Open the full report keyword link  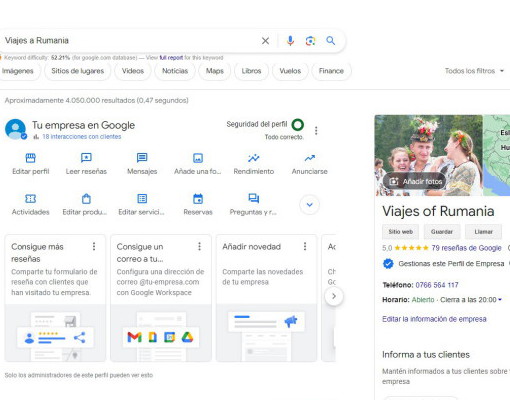coord(171,58)
